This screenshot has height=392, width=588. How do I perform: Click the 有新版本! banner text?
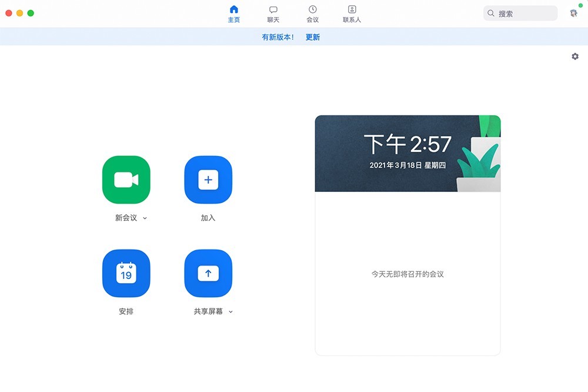tap(278, 37)
